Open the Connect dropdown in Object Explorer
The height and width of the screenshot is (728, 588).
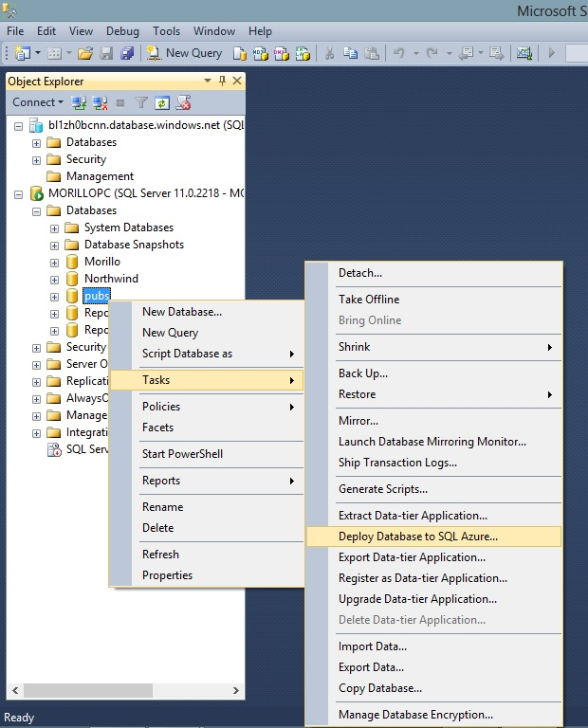click(38, 102)
